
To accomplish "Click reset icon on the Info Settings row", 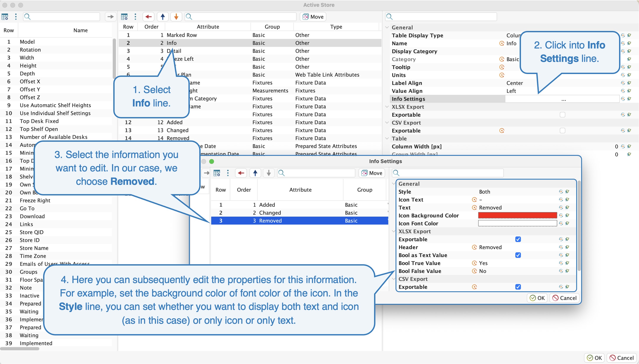I will pyautogui.click(x=623, y=99).
